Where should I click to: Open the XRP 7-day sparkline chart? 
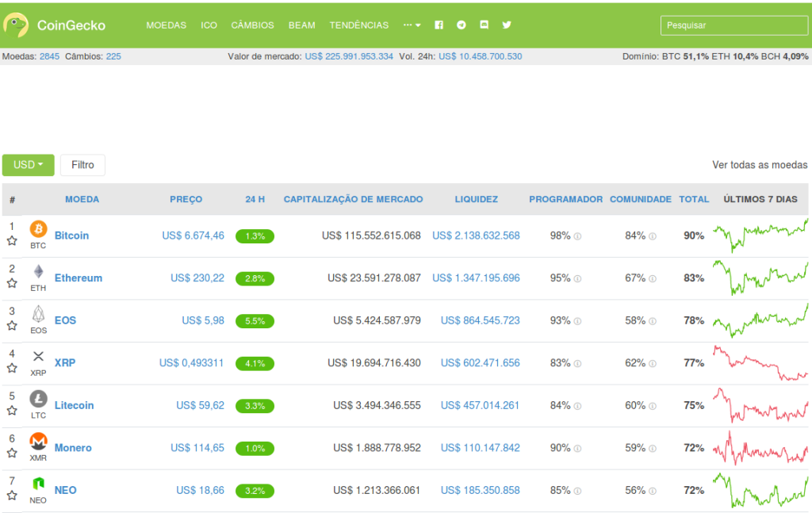click(760, 363)
